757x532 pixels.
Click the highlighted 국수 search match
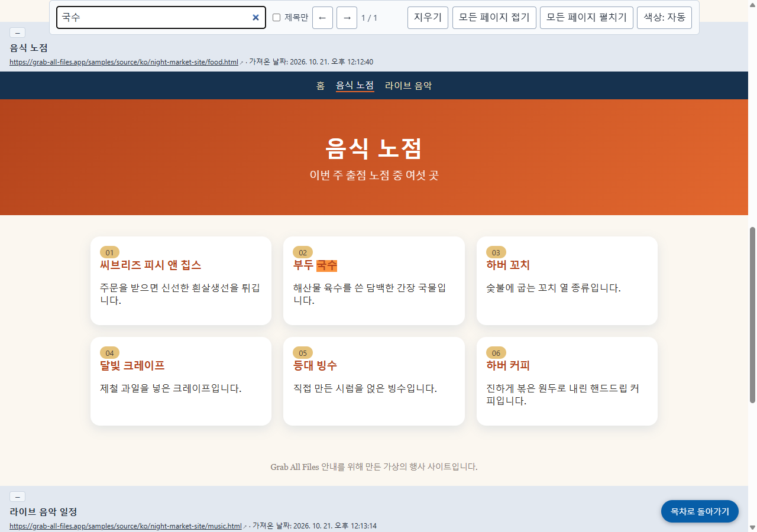326,265
